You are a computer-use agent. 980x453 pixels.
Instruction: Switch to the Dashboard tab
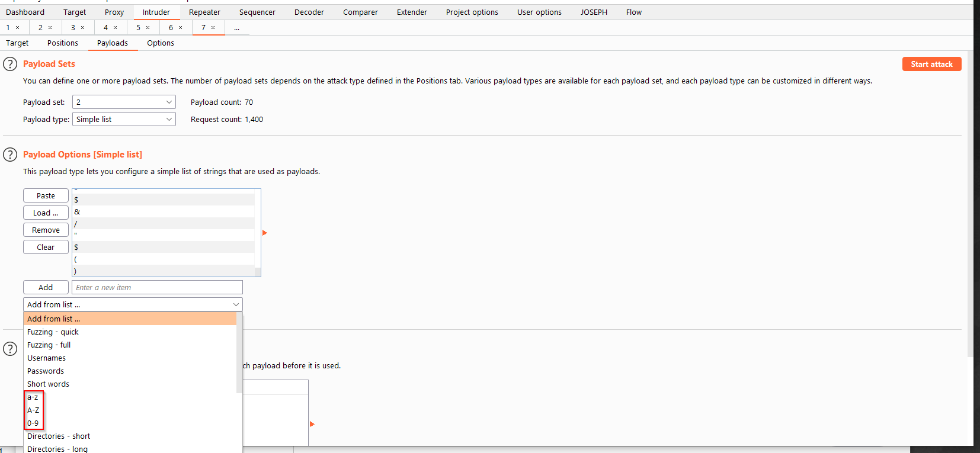[25, 12]
